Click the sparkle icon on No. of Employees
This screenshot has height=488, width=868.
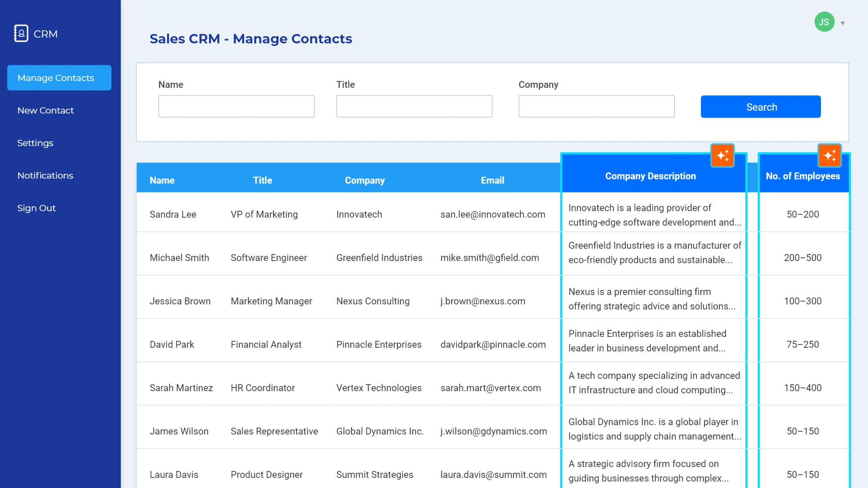830,156
